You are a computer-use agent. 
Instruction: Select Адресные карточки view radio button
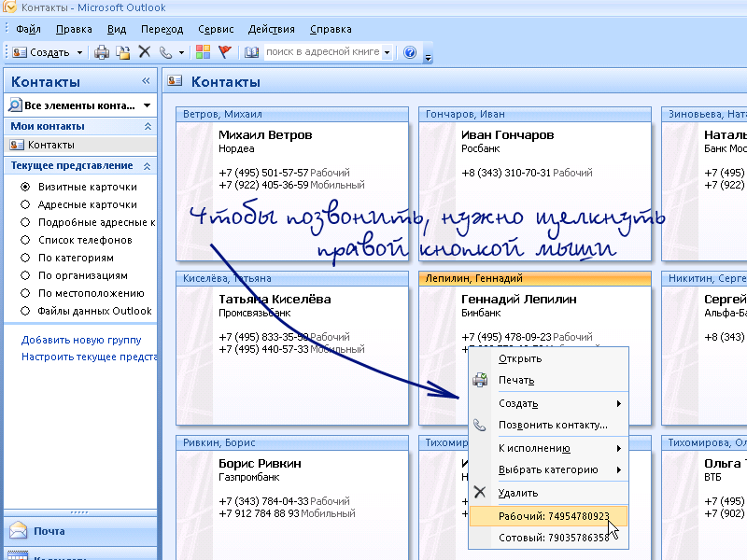click(25, 204)
